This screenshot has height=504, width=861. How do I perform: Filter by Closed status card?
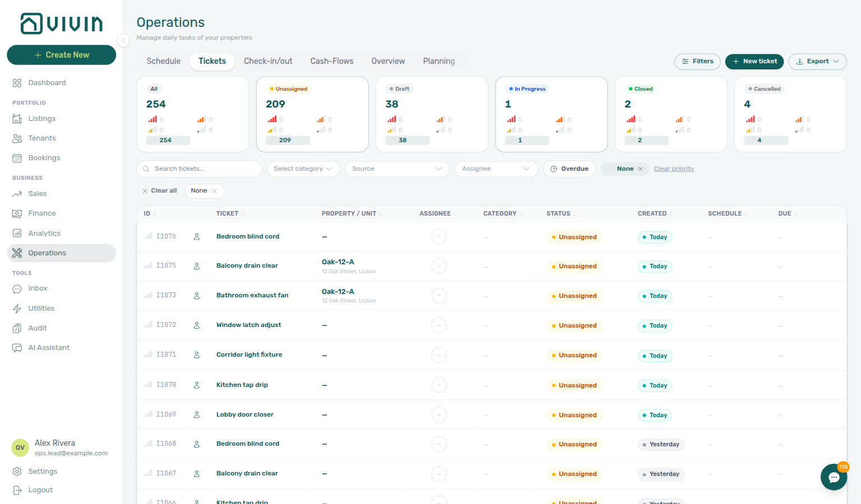(x=671, y=114)
